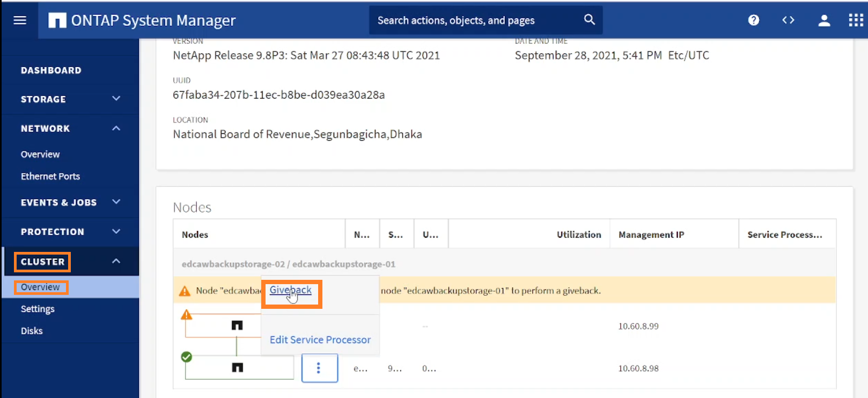This screenshot has height=398, width=868.
Task: Expand the Protection menu chevron
Action: 116,231
